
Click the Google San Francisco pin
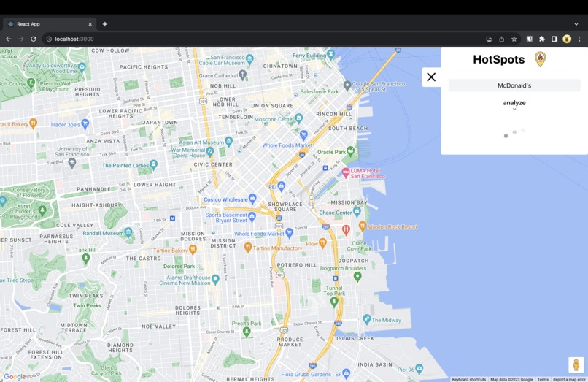(x=347, y=85)
